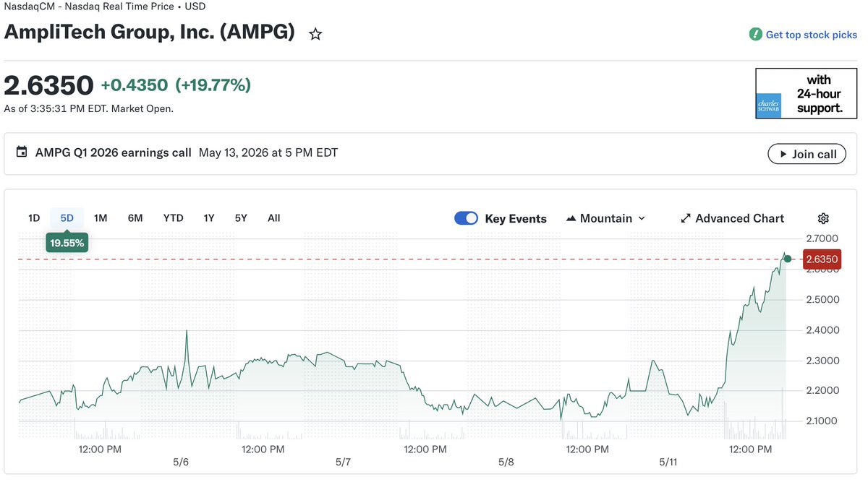This screenshot has height=482, width=868.
Task: Click the red 2.6350 price label on axis
Action: (x=822, y=259)
